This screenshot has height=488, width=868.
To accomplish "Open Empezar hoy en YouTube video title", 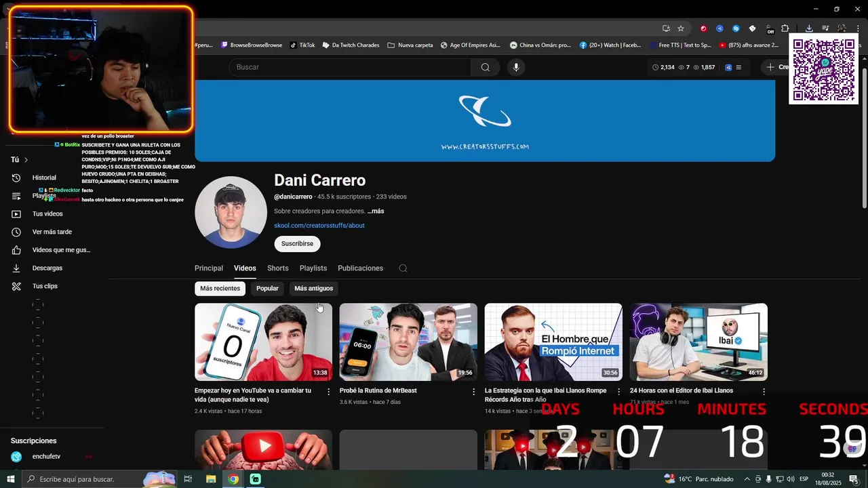I will 253,395.
